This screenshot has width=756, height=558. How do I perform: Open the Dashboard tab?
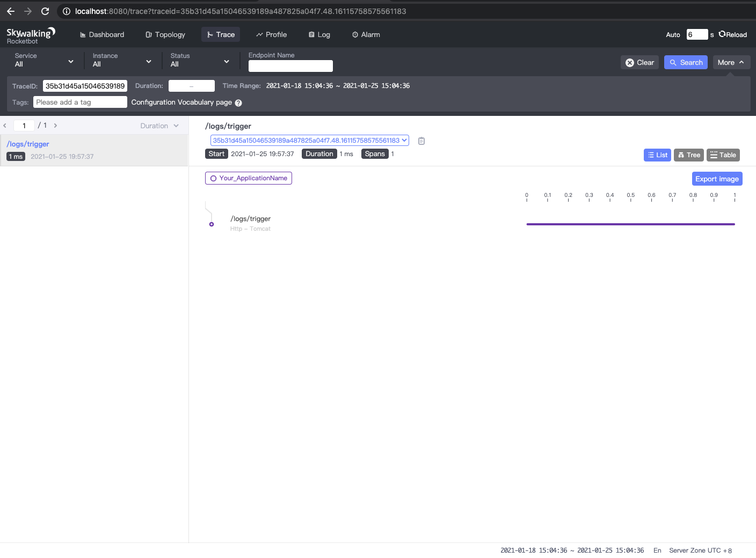[102, 34]
